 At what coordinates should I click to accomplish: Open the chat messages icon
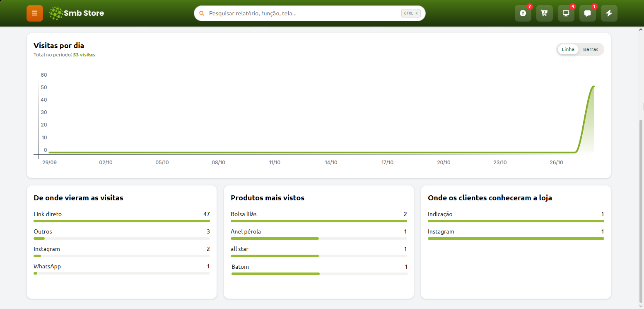(588, 13)
